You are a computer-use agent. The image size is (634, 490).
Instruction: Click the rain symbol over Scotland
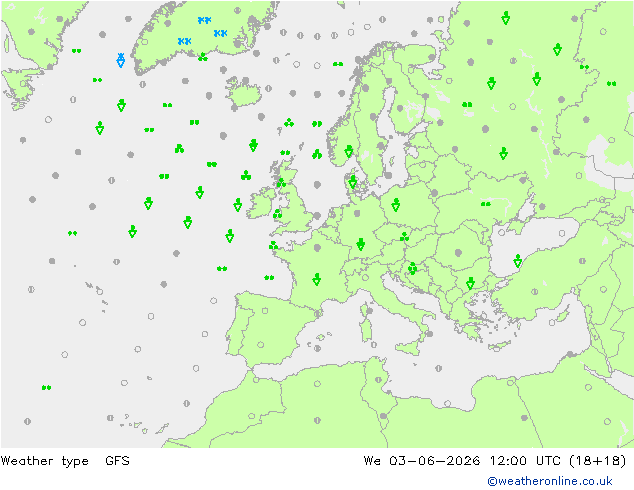point(281,183)
